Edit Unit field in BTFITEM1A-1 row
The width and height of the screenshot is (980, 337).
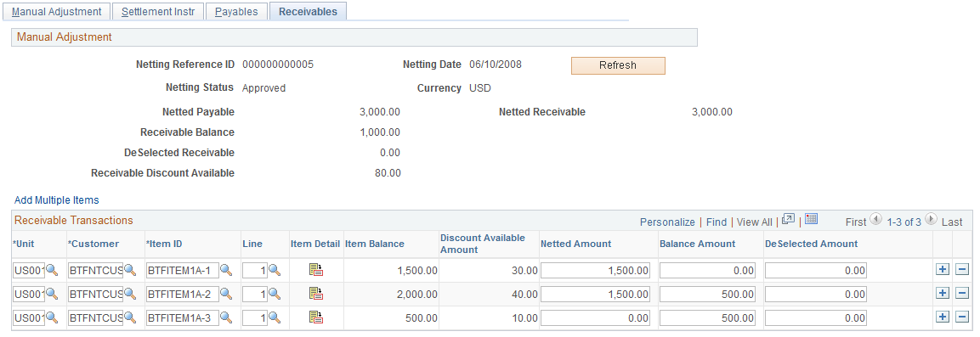(x=29, y=270)
